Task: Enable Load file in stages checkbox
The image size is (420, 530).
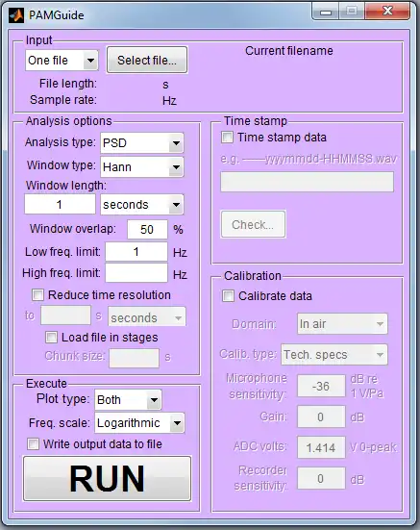Action: tap(51, 338)
